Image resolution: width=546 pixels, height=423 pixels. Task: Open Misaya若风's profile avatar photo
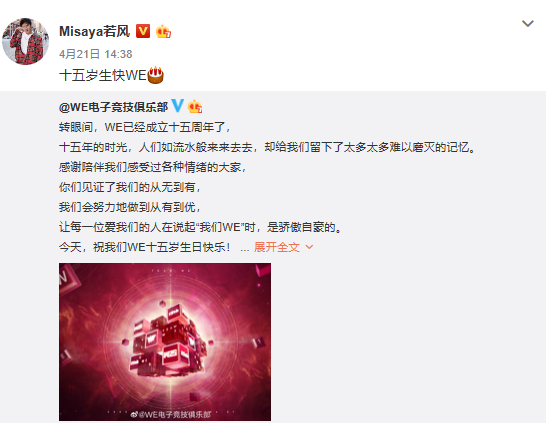[25, 41]
